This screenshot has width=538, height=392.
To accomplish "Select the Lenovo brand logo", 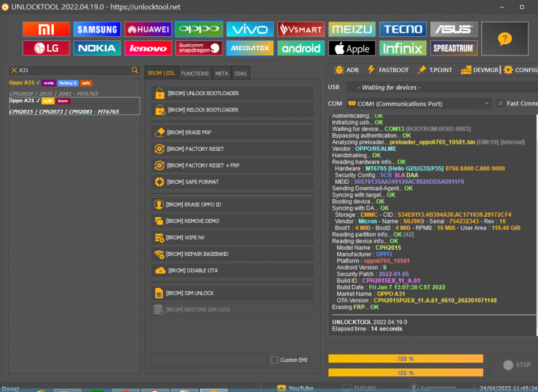I will coord(148,48).
